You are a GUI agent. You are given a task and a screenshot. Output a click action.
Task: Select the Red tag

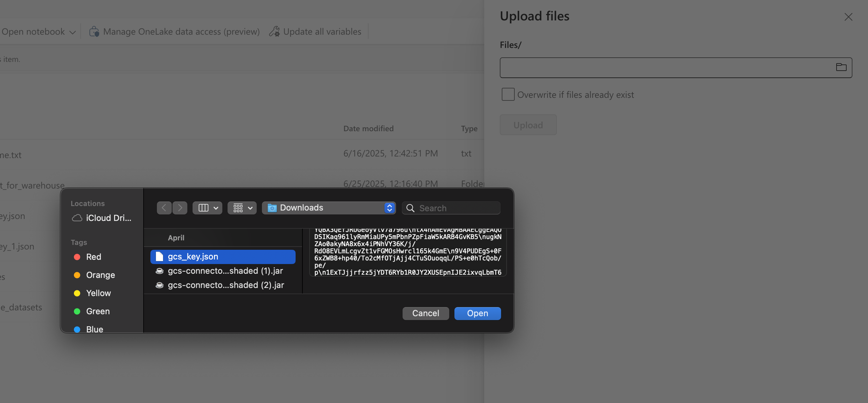(x=93, y=257)
